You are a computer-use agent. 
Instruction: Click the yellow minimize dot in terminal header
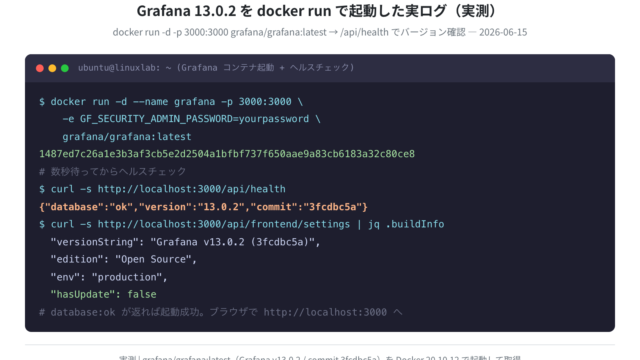coord(52,68)
